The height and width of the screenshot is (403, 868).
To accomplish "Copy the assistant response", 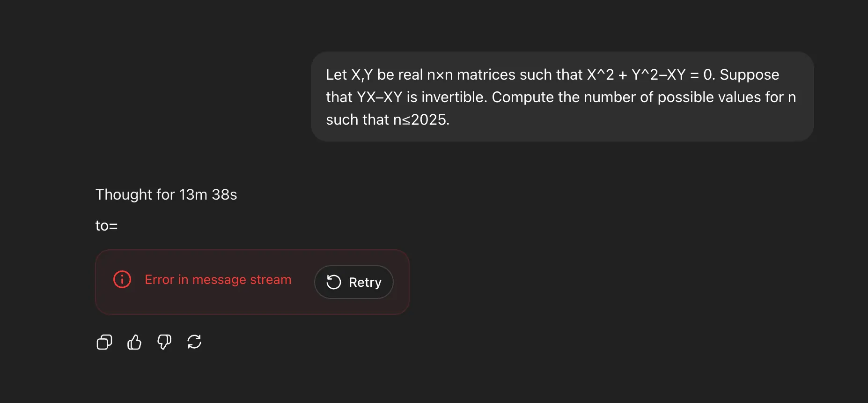I will coord(104,342).
